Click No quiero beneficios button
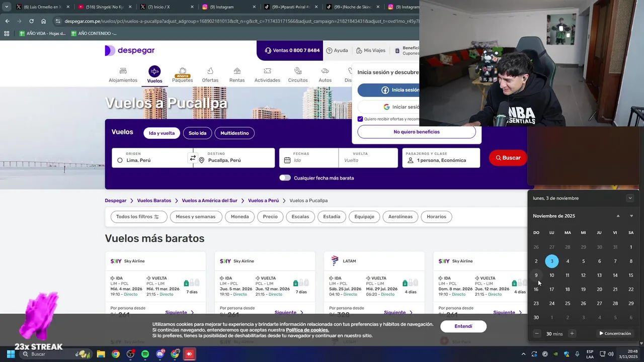The height and width of the screenshot is (362, 644). pos(417,132)
